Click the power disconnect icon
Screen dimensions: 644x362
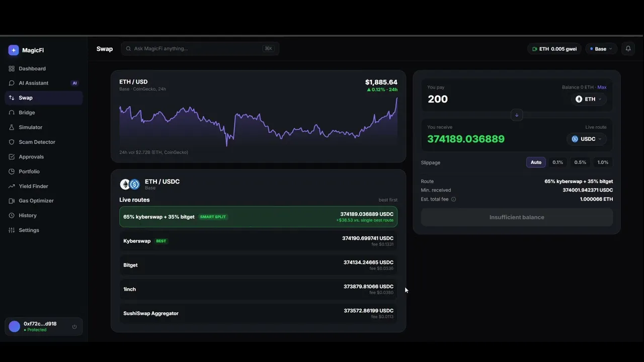(x=74, y=327)
